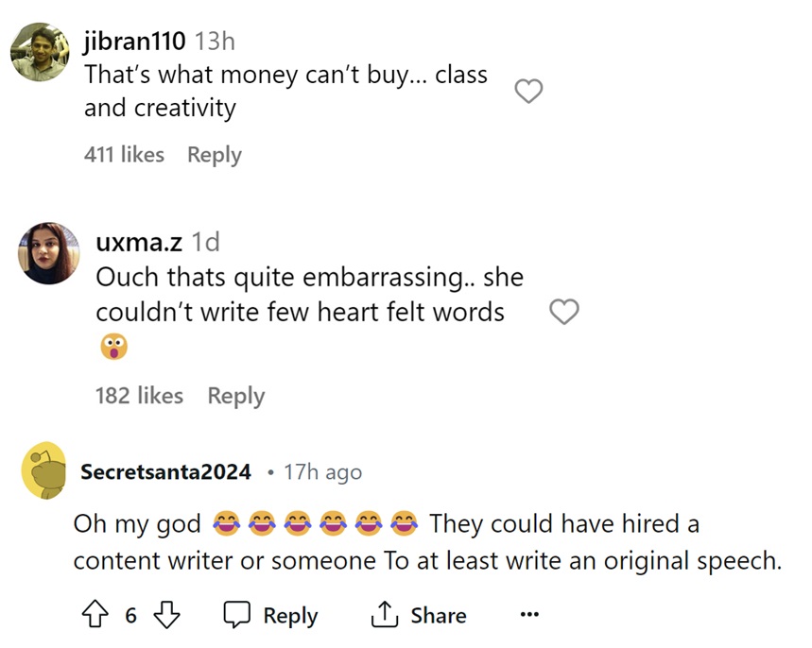The image size is (812, 648).
Task: Click the shocked face emoji
Action: pyautogui.click(x=112, y=347)
